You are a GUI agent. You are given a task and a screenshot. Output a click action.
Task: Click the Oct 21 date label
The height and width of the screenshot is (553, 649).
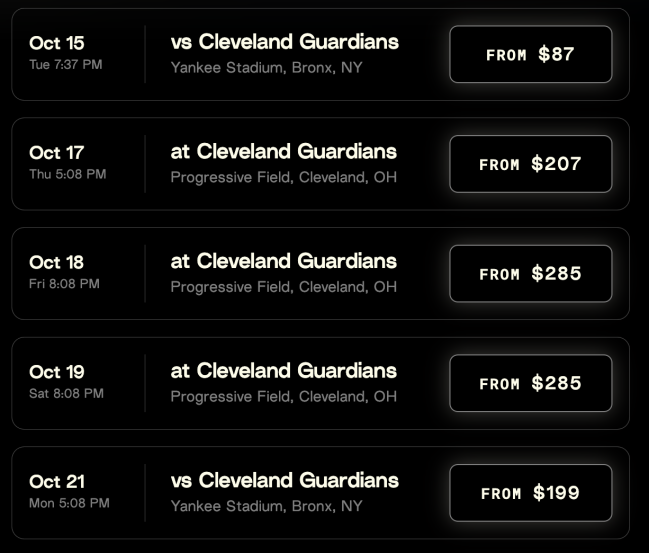click(x=57, y=481)
